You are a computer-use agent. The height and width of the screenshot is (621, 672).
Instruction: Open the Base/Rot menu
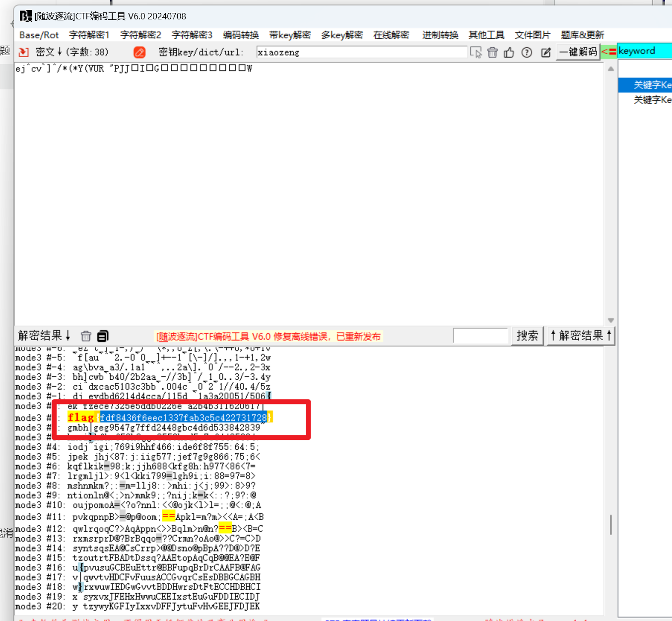(x=39, y=35)
